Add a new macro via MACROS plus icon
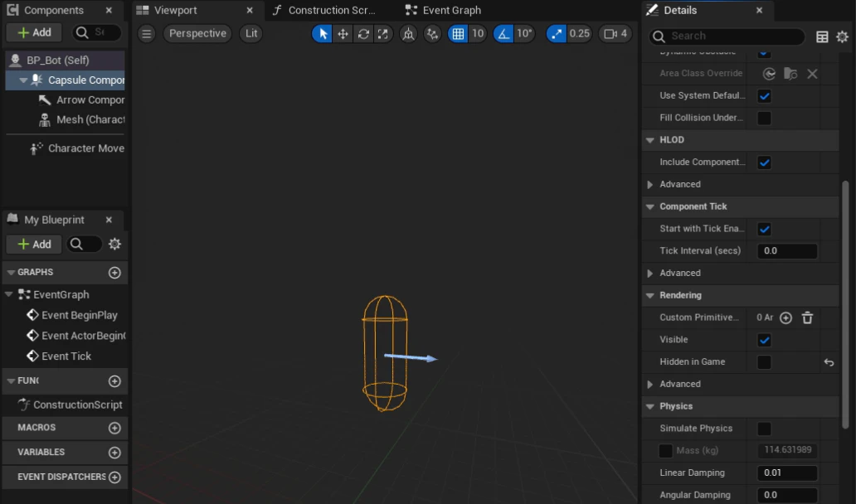Viewport: 856px width, 504px height. click(x=114, y=428)
